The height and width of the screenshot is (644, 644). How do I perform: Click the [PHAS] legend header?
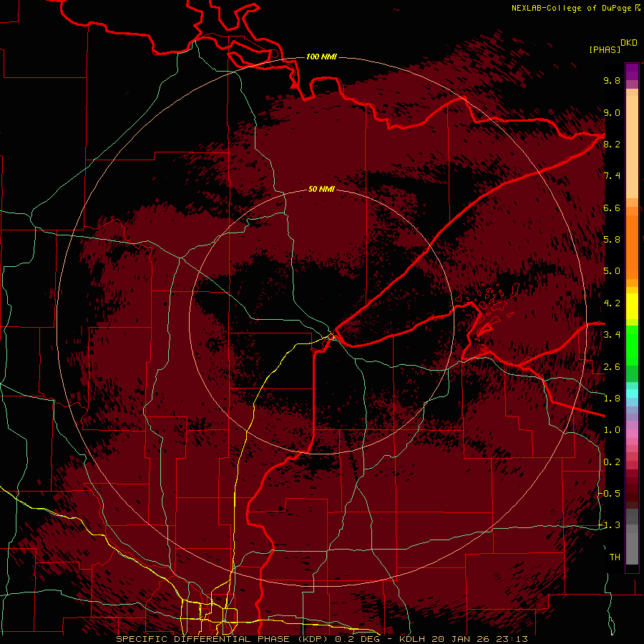pyautogui.click(x=605, y=50)
